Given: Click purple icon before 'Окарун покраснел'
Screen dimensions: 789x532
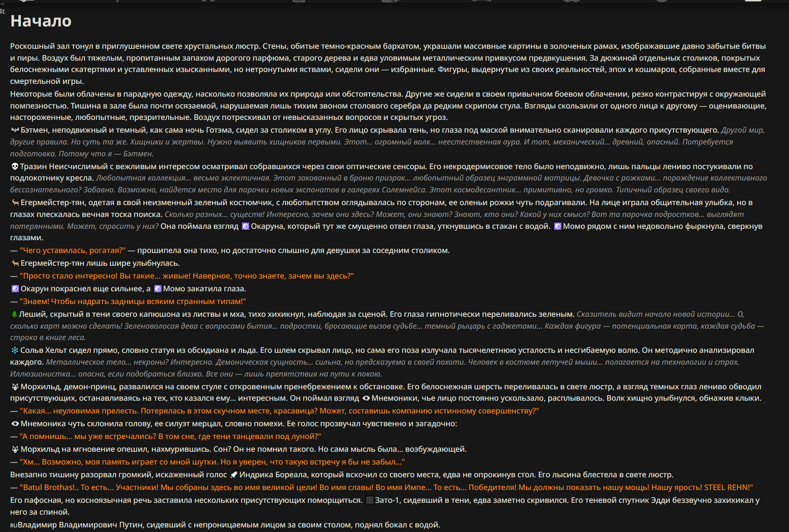Looking at the screenshot, I should (x=15, y=289).
